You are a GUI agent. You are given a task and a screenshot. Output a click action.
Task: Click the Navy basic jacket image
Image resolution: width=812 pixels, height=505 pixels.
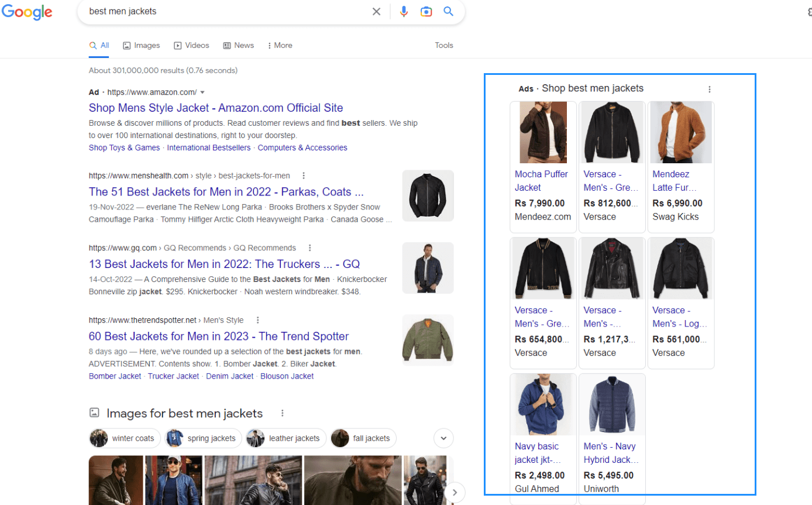(x=543, y=404)
